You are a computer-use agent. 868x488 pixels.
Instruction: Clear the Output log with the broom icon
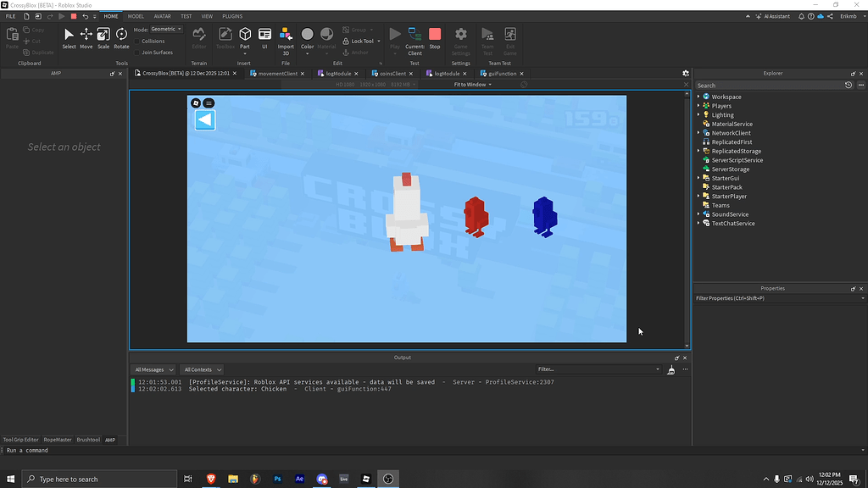670,369
